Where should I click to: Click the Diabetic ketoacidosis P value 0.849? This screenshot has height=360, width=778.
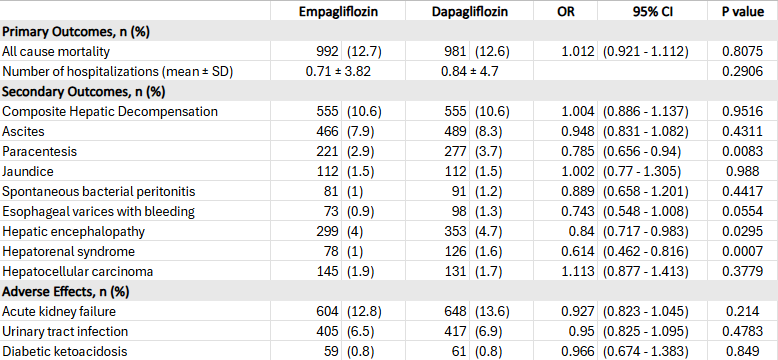[x=743, y=351]
